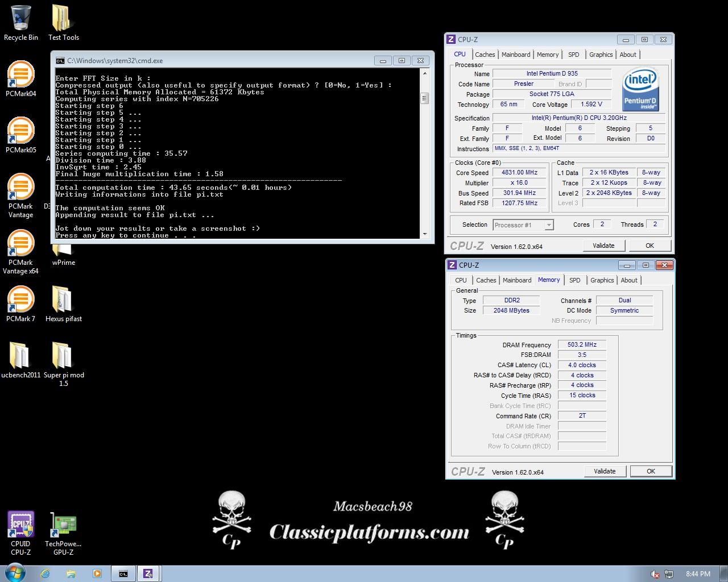The image size is (728, 582).
Task: Click the Bus Speed 301.94 MHz field
Action: 519,193
